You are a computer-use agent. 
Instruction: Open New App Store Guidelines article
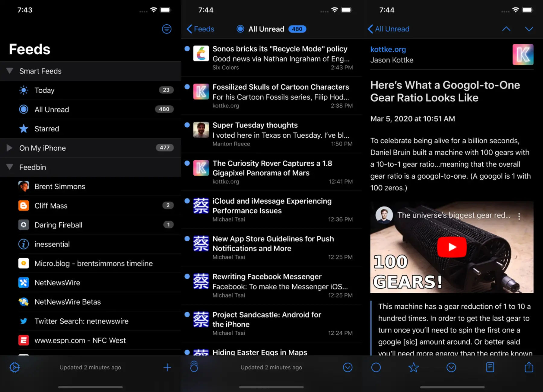[271, 248]
